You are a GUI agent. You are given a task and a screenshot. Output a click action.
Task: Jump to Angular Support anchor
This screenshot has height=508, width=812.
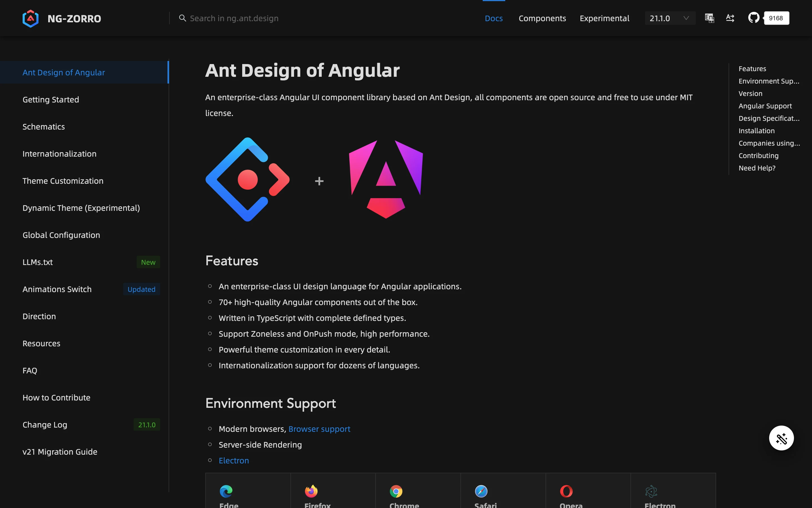click(x=765, y=106)
